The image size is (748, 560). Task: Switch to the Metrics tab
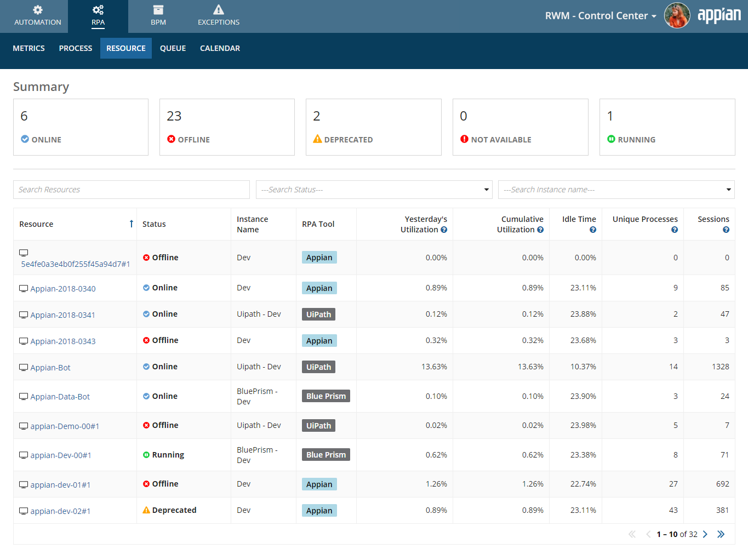(x=28, y=48)
